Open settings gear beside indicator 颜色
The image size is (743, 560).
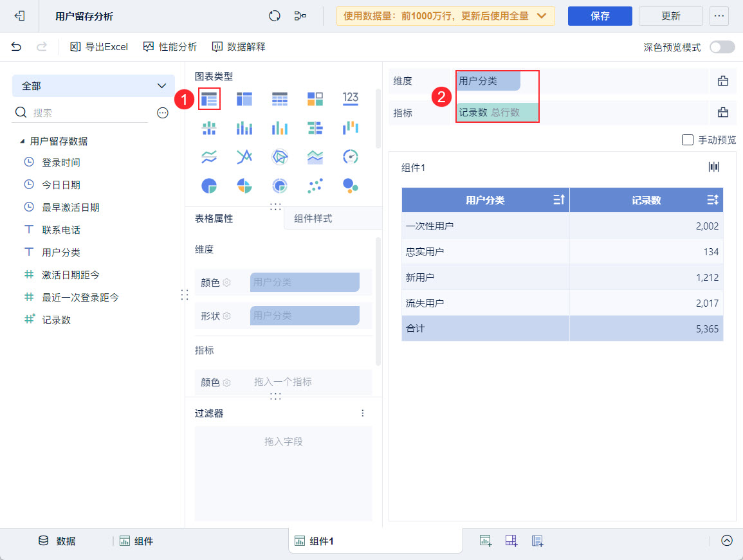[226, 383]
